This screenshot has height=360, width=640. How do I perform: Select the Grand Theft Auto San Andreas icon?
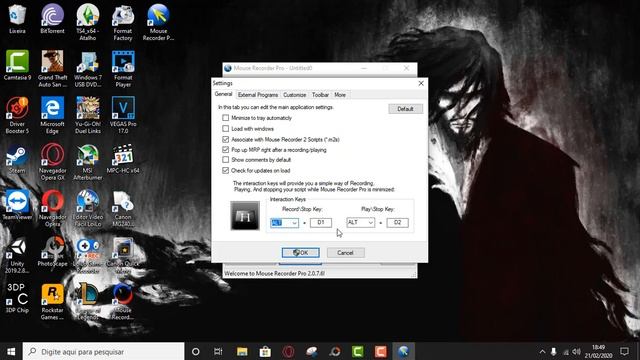[x=52, y=69]
